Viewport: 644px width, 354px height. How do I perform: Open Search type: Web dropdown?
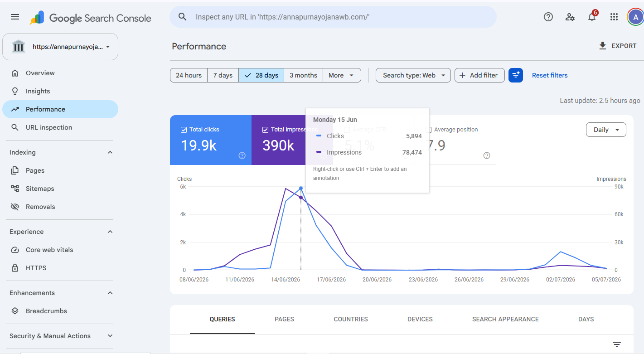coord(413,75)
